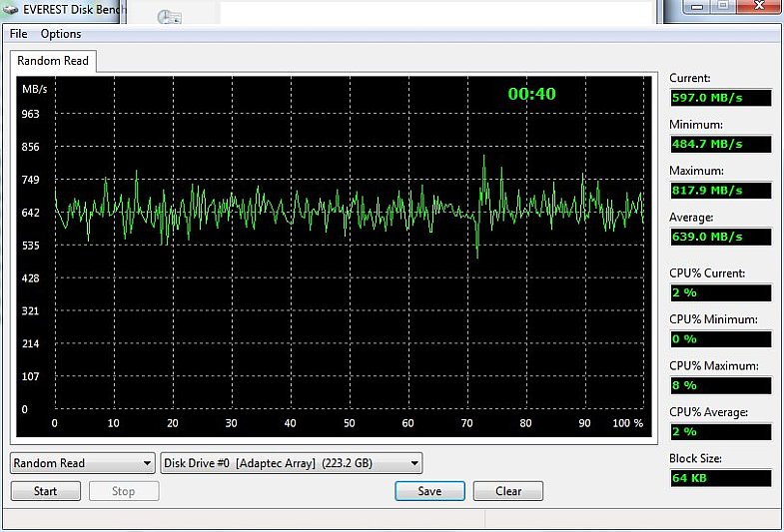Click the 428 label on the graph axis
The image size is (784, 532).
[30, 278]
